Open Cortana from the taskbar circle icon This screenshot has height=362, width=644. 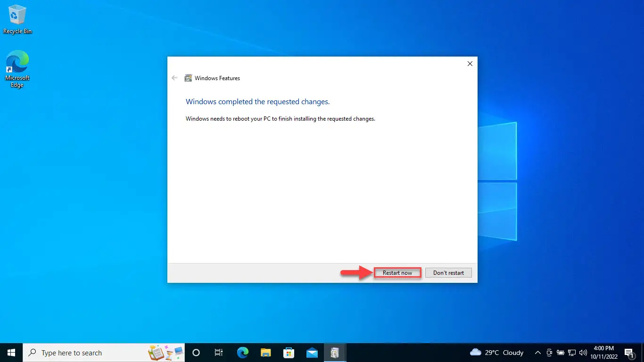[x=196, y=353]
